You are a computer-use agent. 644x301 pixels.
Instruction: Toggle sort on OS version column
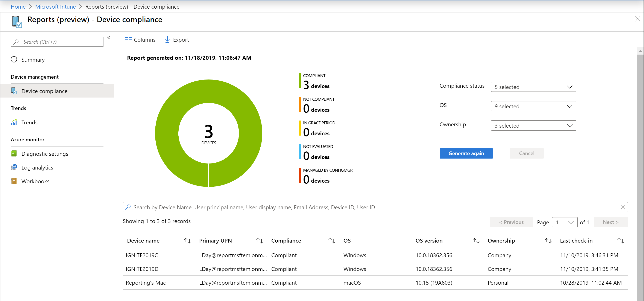click(x=476, y=241)
